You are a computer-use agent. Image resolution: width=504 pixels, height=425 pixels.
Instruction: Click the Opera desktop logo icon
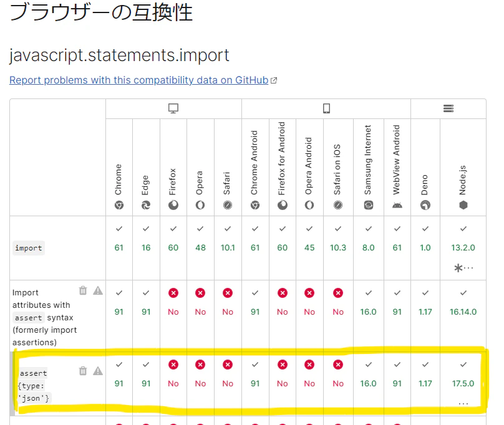200,205
